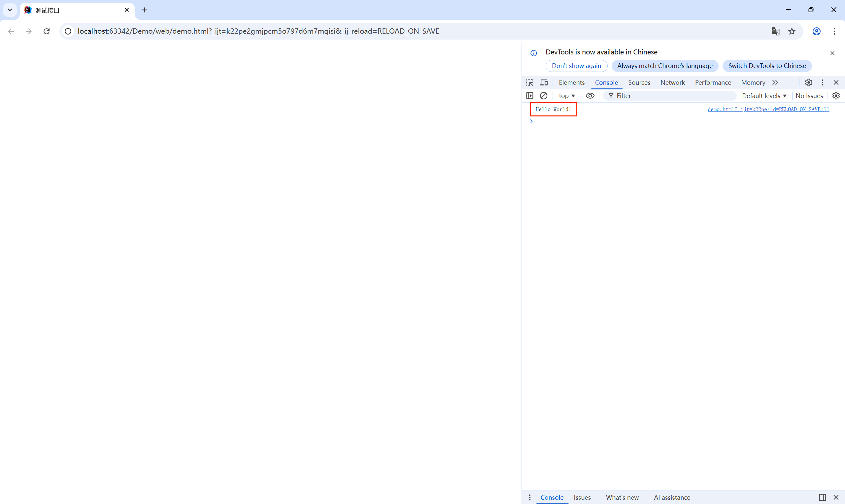Open the console settings gear icon
The image size is (845, 504).
tap(836, 96)
